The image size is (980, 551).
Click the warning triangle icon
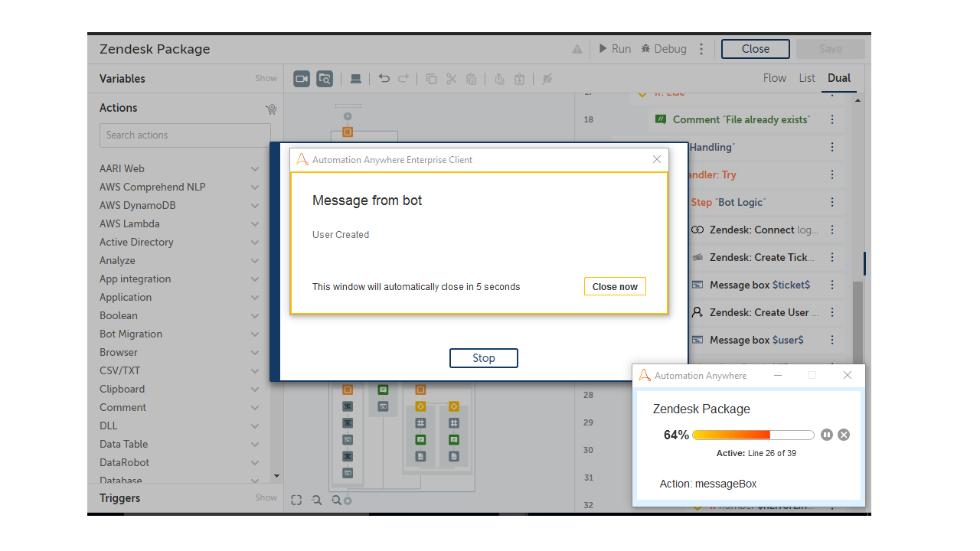[577, 49]
